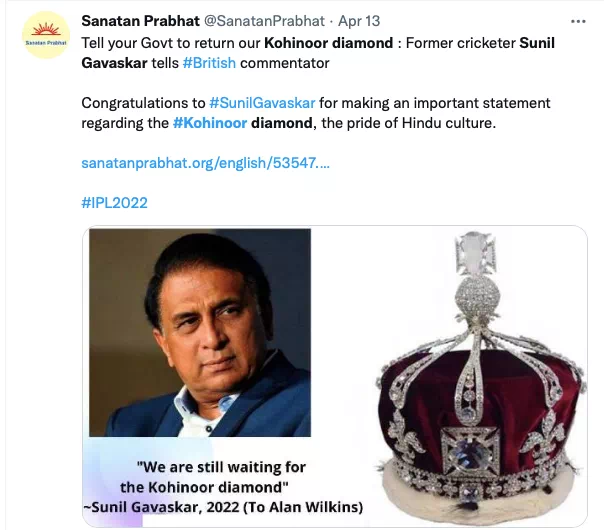
Task: Follow the #SunilGavaskar hashtag
Action: click(262, 103)
